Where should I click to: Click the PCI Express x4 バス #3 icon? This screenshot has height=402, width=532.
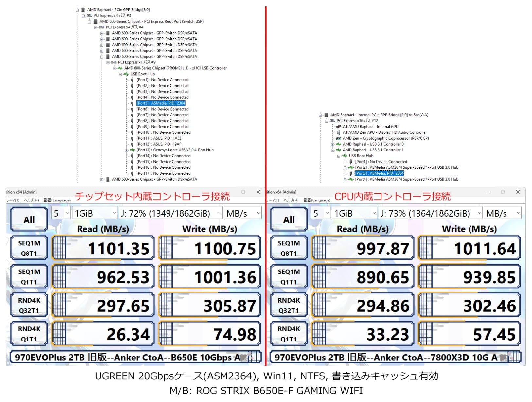coord(89,16)
